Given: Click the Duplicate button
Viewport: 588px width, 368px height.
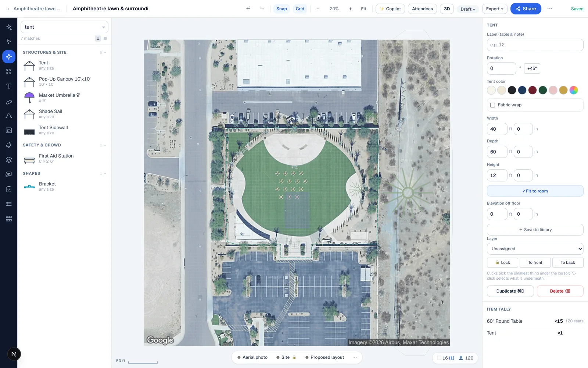Looking at the screenshot, I should (x=510, y=291).
